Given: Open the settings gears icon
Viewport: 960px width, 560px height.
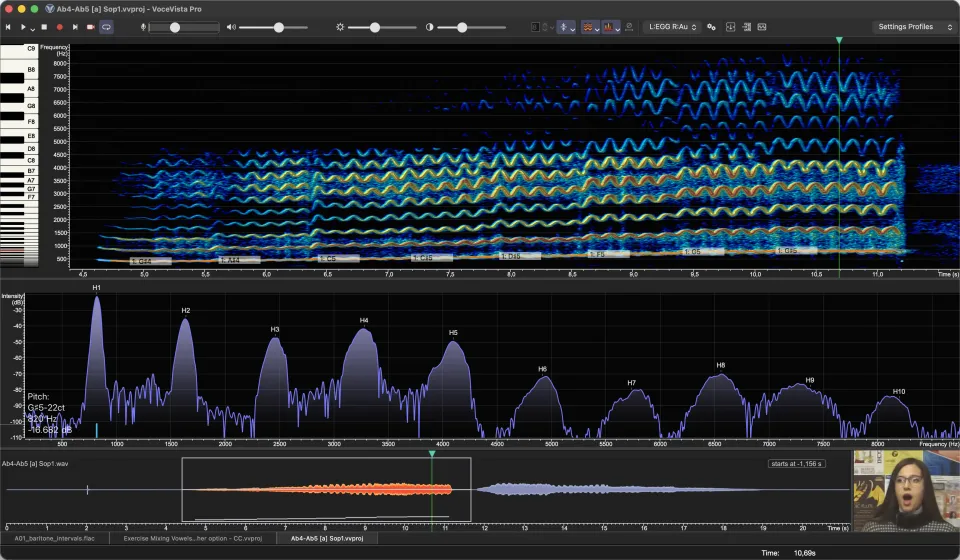Looking at the screenshot, I should (711, 27).
